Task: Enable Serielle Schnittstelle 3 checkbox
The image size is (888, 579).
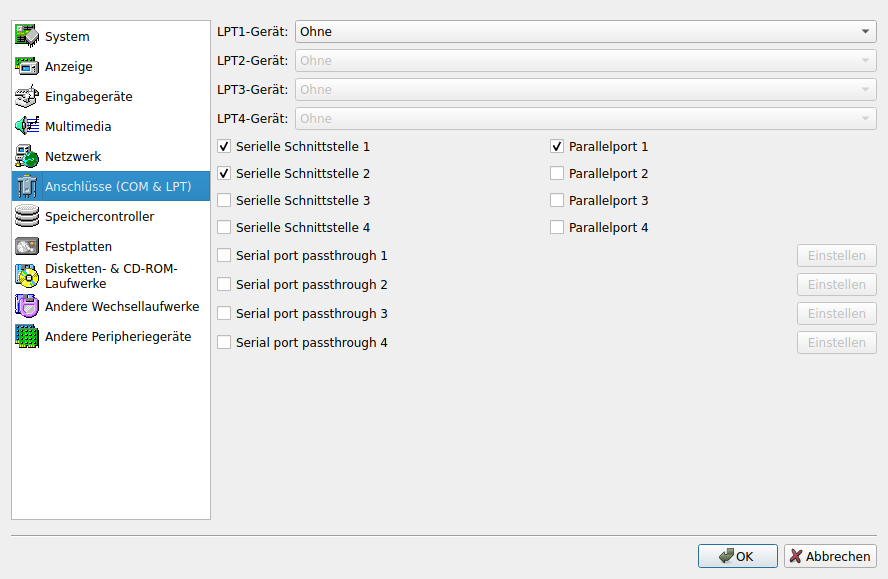Action: 224,201
